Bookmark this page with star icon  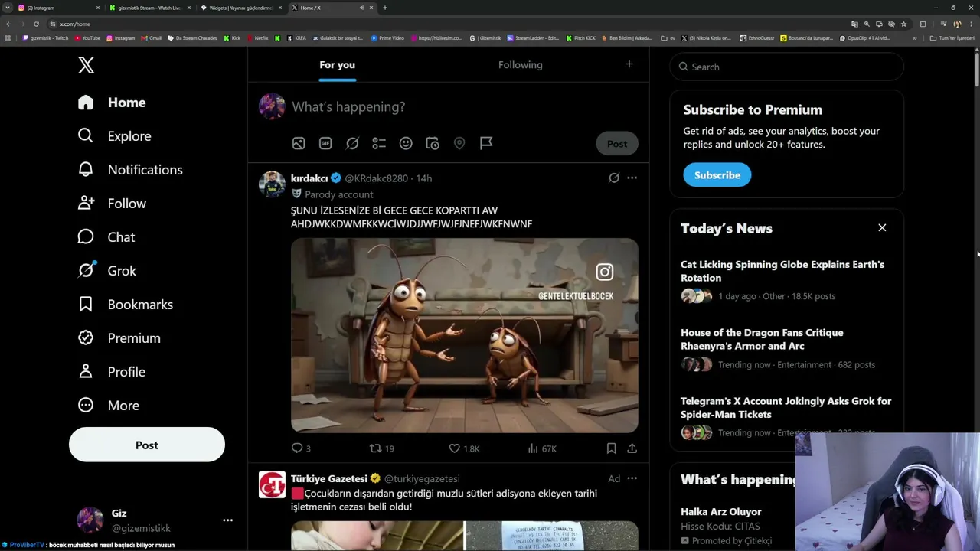[x=904, y=24]
